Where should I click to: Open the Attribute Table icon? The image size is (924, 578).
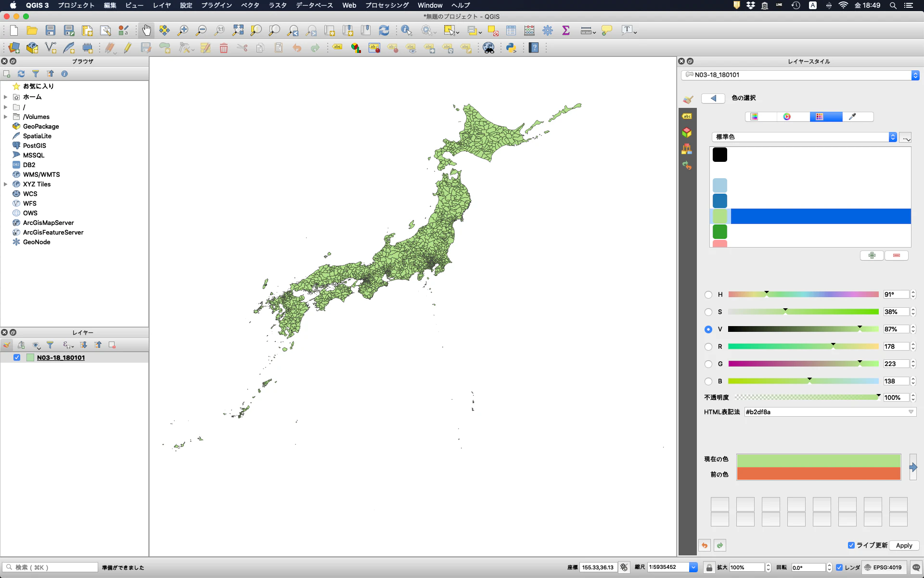click(x=511, y=30)
